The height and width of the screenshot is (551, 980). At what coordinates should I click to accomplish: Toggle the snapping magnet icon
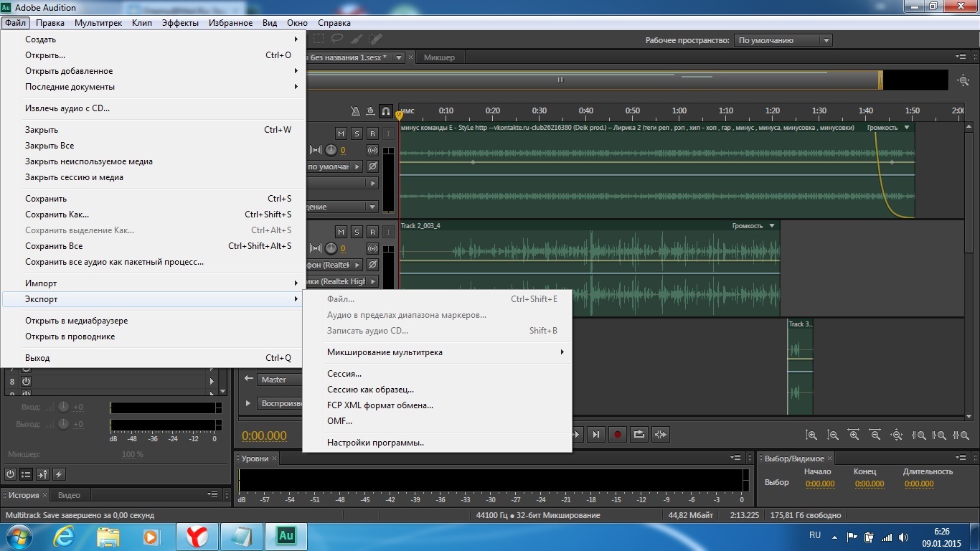[x=386, y=111]
